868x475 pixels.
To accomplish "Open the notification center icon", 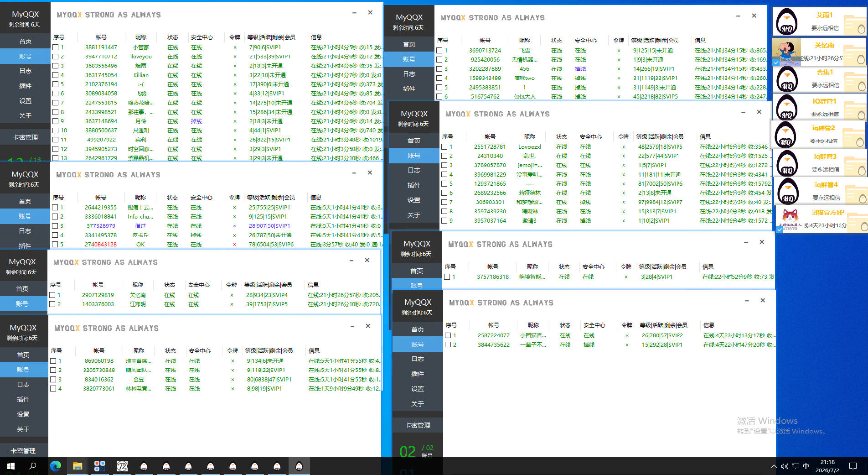I will [853, 466].
